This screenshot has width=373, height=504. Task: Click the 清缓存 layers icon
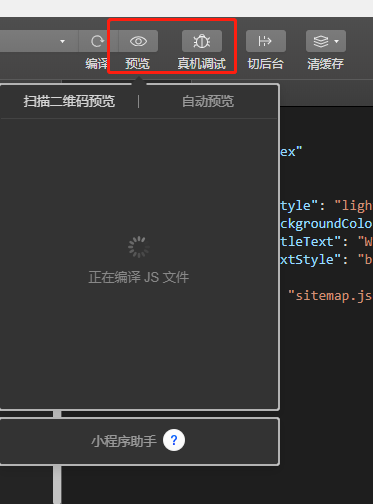coord(321,41)
